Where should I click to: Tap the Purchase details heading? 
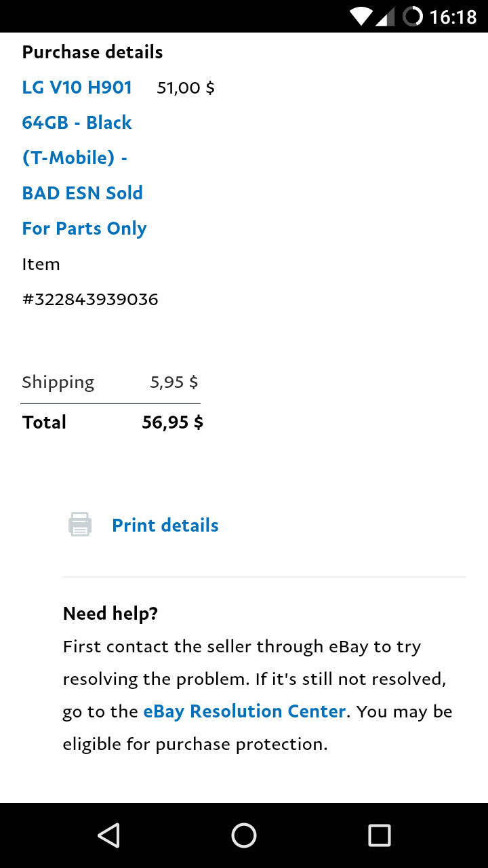92,52
